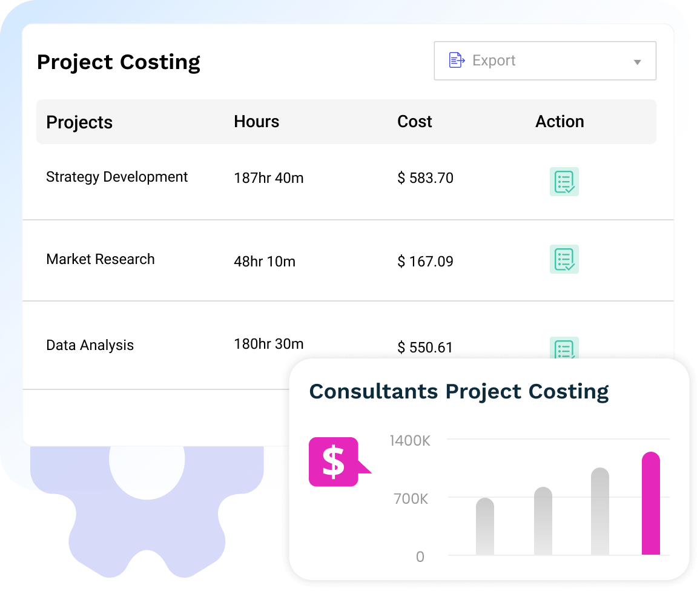Click the Action column header
Screen dimensions: 700x591
560,122
